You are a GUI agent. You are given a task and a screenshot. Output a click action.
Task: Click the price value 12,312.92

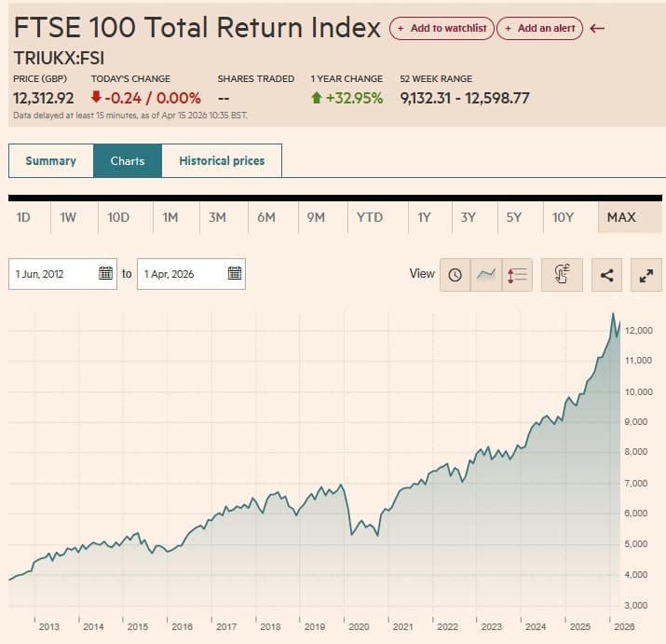[44, 98]
